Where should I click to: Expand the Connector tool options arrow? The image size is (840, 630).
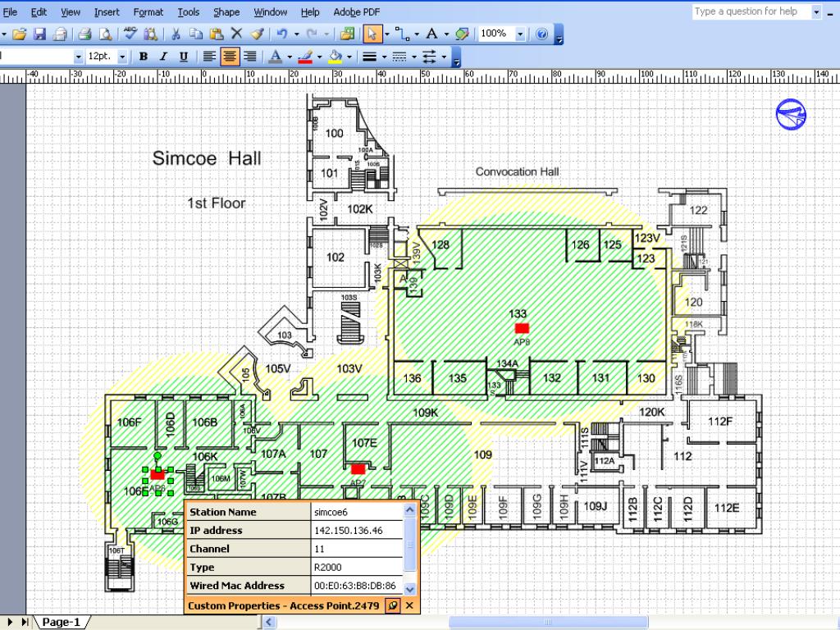click(417, 34)
